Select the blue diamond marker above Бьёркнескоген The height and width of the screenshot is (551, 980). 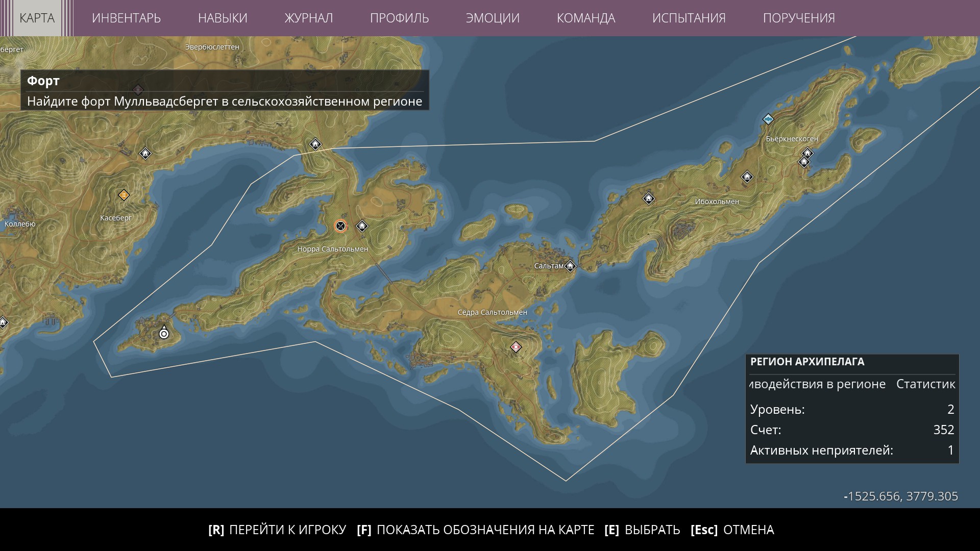click(768, 119)
